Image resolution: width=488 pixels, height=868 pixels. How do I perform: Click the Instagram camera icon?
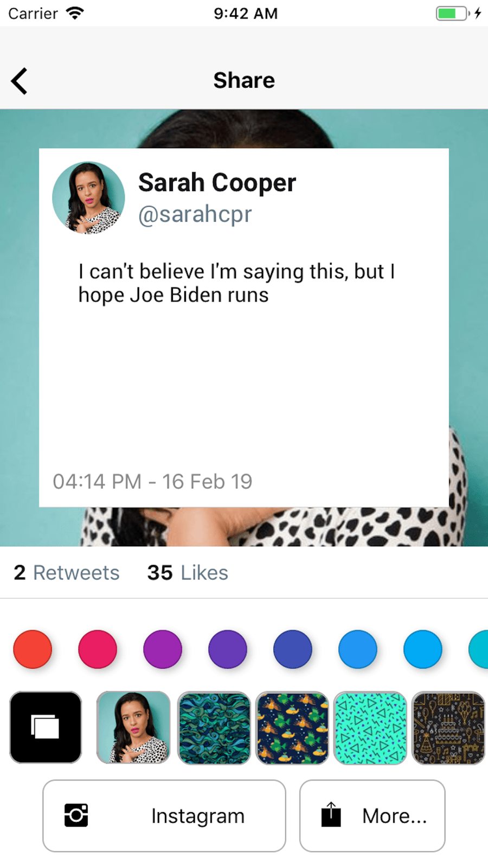76,815
